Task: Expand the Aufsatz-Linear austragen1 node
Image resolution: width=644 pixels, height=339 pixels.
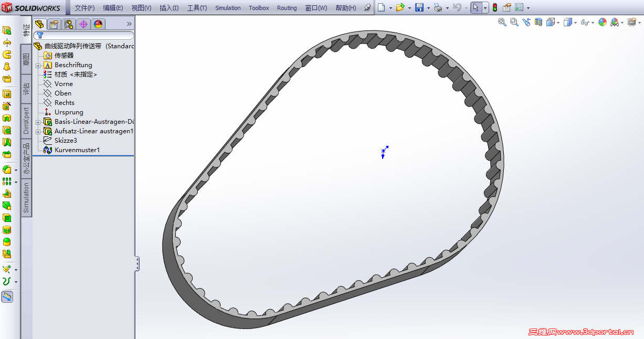Action: click(38, 132)
